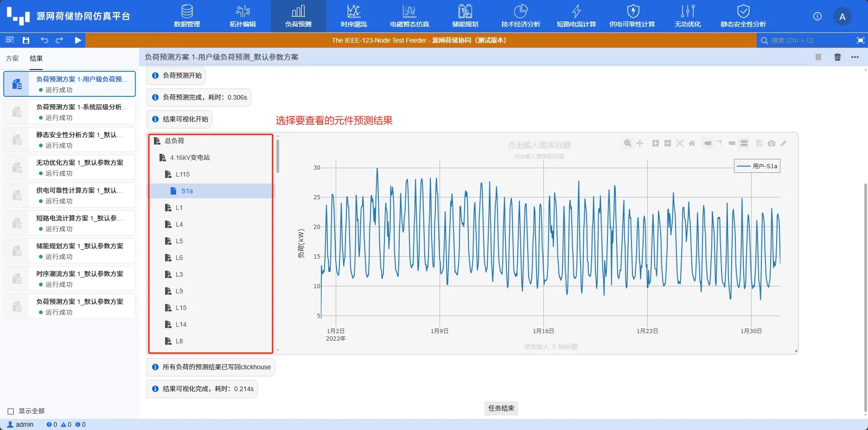
Task: Click the chart autoscale icon
Action: (680, 143)
